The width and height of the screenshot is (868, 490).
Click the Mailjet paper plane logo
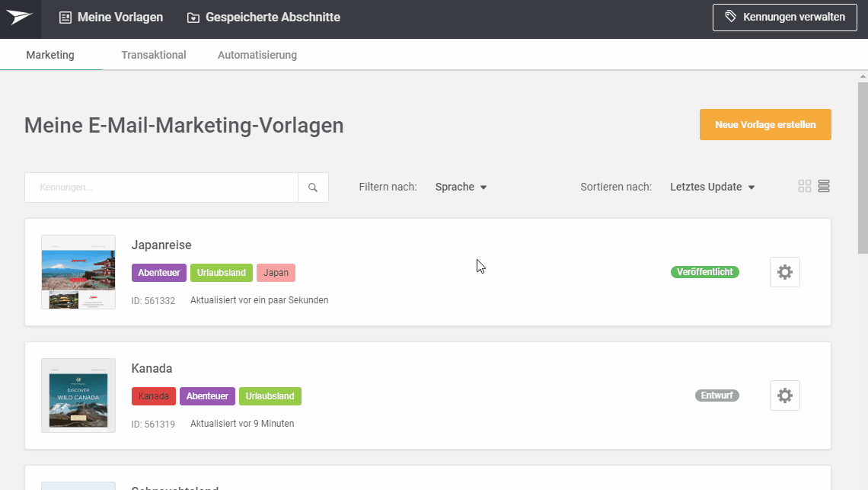[x=20, y=18]
